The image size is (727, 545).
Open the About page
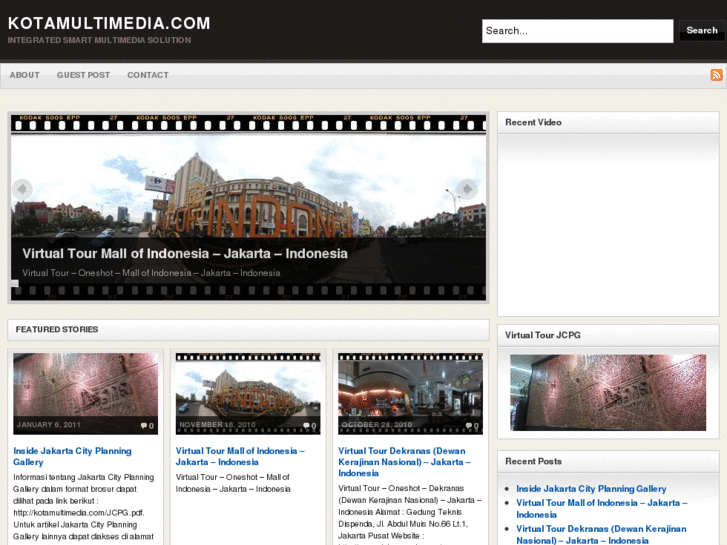pos(25,75)
